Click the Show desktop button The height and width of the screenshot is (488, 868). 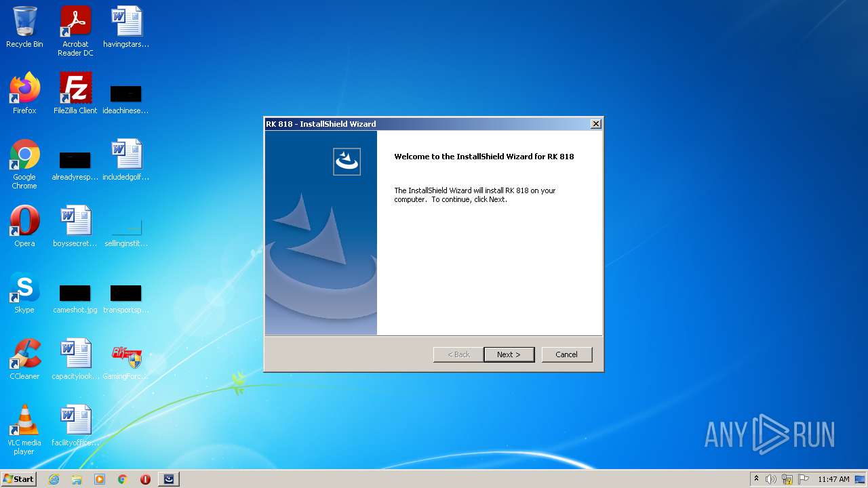click(x=861, y=479)
